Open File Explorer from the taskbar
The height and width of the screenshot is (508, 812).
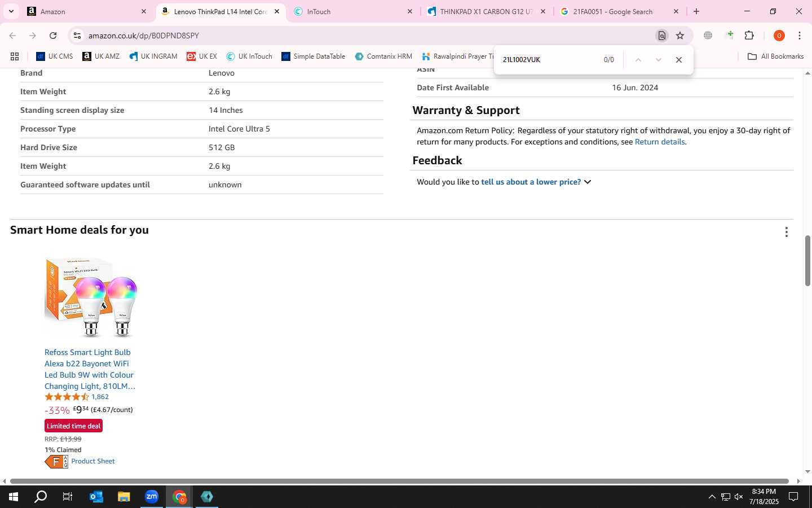click(124, 497)
